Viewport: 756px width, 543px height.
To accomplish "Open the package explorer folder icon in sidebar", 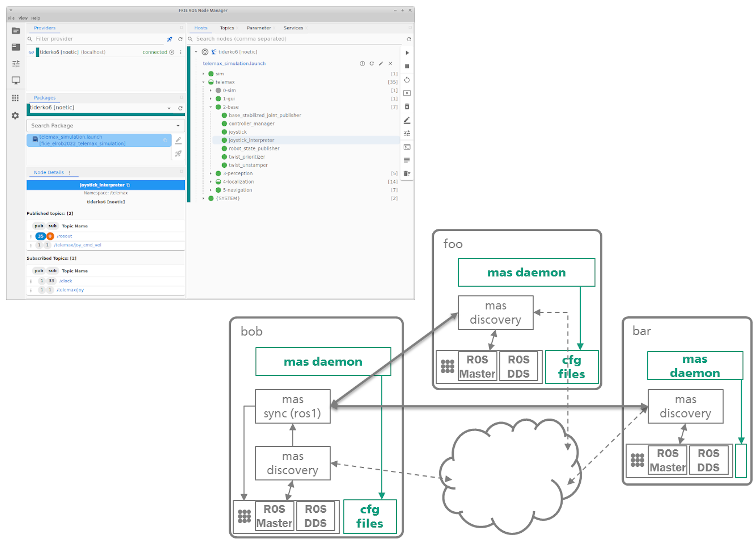I will pyautogui.click(x=16, y=31).
